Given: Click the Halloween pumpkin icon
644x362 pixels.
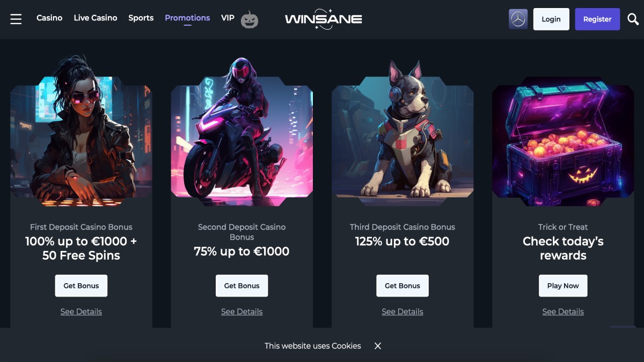Looking at the screenshot, I should pyautogui.click(x=249, y=19).
